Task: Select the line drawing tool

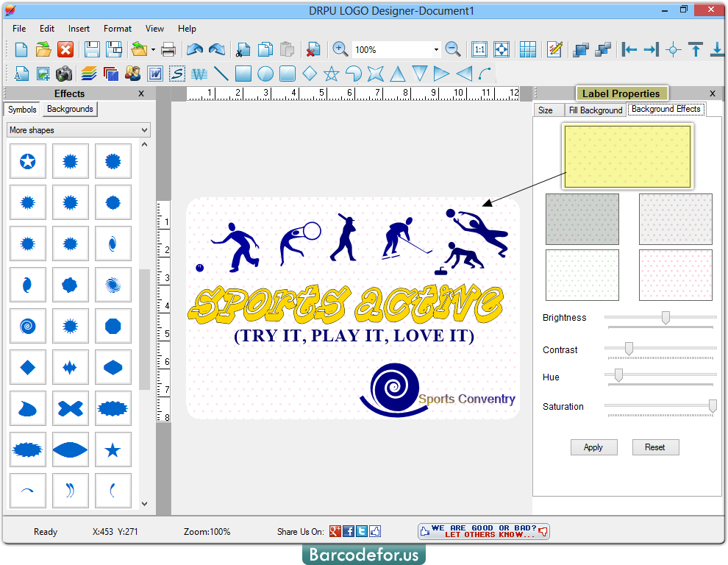Action: tap(222, 74)
